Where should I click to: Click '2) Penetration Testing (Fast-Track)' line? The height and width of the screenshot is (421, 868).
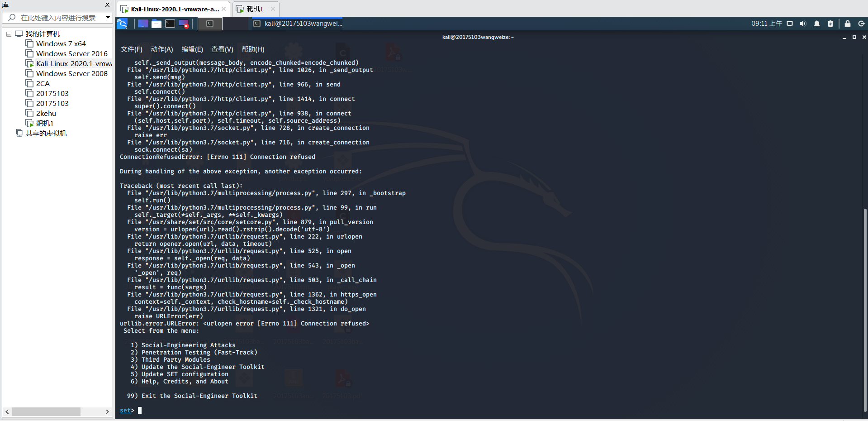coord(194,353)
